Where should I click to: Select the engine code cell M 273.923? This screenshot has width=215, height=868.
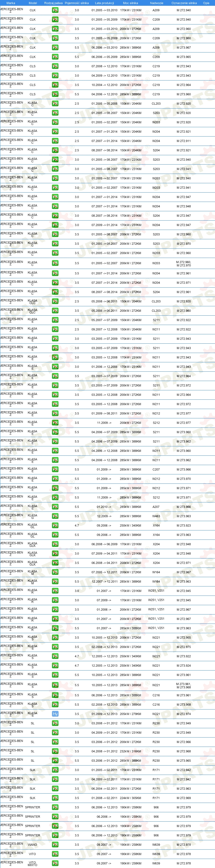tap(184, 525)
